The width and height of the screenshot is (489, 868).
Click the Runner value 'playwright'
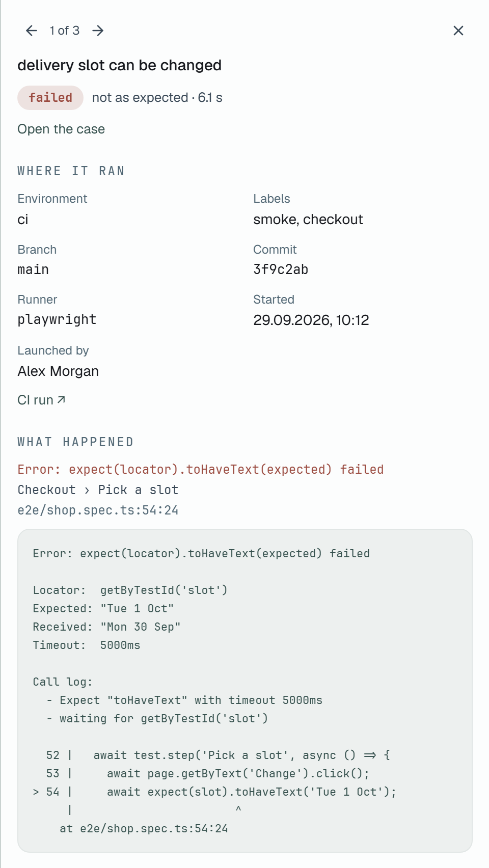pos(57,320)
